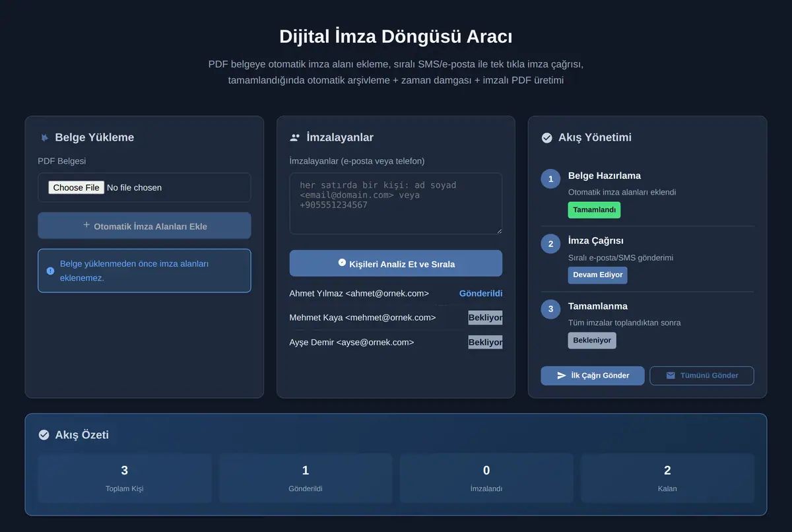Click the warning message about belge yüklenmeden
Image resolution: width=792 pixels, height=532 pixels.
coord(134,271)
